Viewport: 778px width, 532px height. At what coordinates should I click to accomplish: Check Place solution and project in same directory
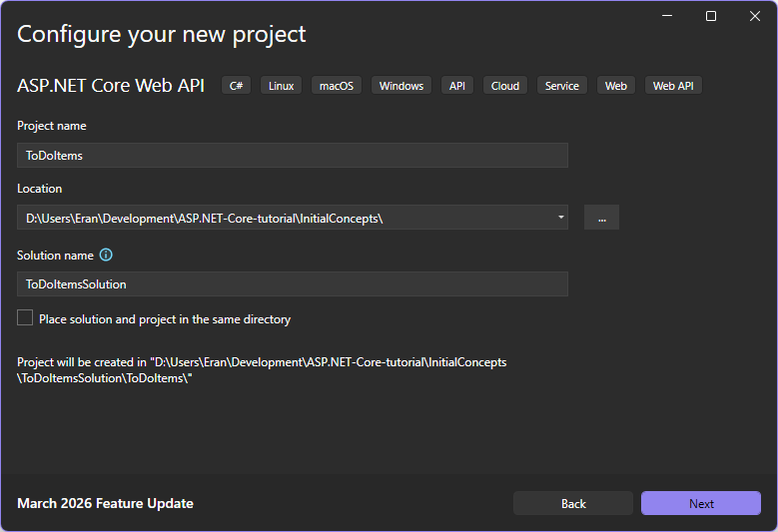tap(25, 317)
